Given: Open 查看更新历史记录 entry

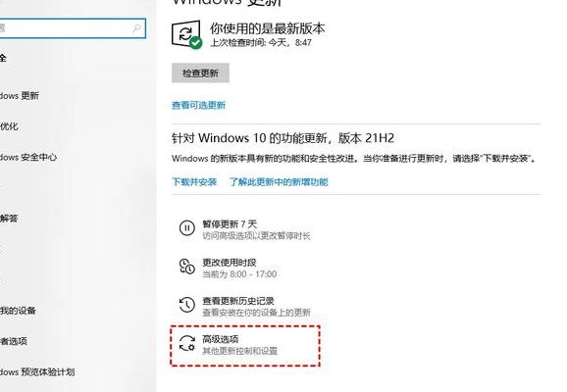Looking at the screenshot, I should pos(245,306).
